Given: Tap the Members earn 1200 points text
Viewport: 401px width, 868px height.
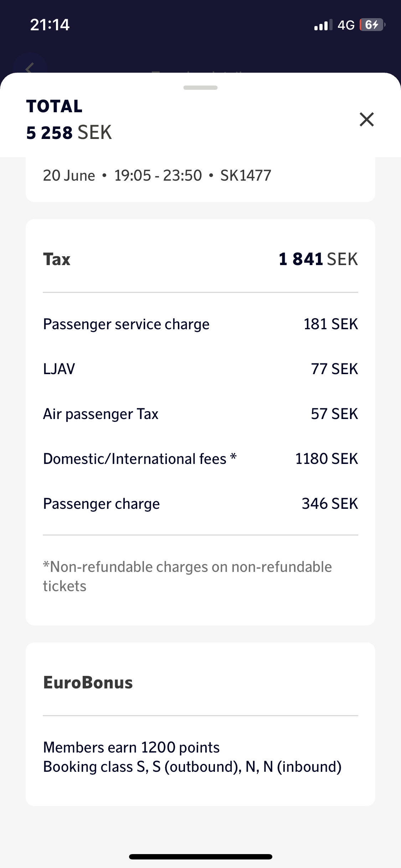Looking at the screenshot, I should point(131,748).
